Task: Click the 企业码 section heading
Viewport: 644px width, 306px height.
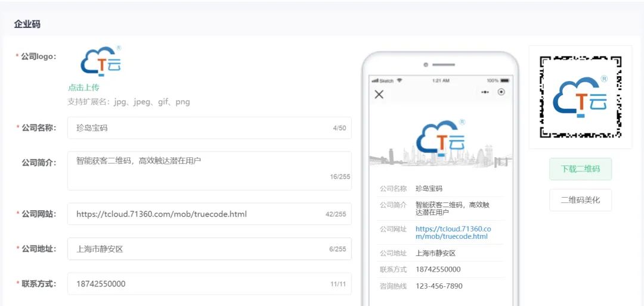Action: pyautogui.click(x=27, y=24)
